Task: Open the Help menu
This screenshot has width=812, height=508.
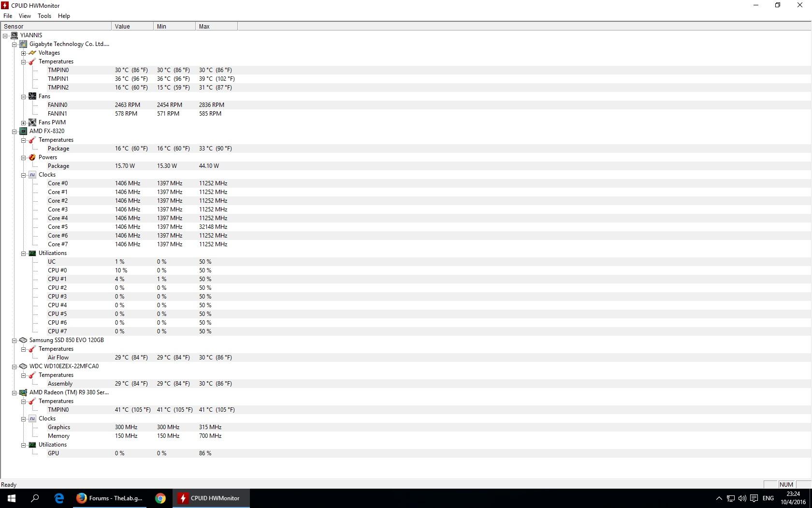Action: click(64, 16)
